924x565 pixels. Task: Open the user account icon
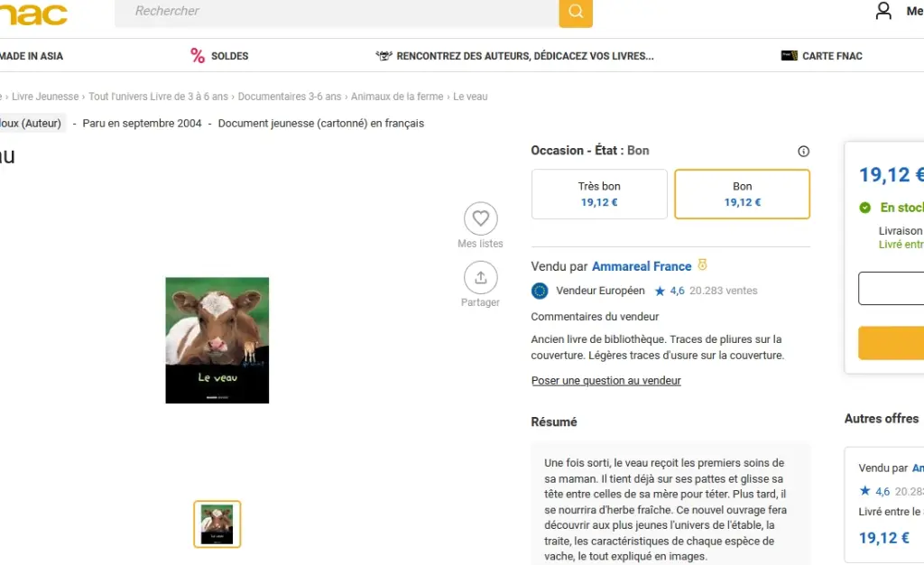(882, 11)
